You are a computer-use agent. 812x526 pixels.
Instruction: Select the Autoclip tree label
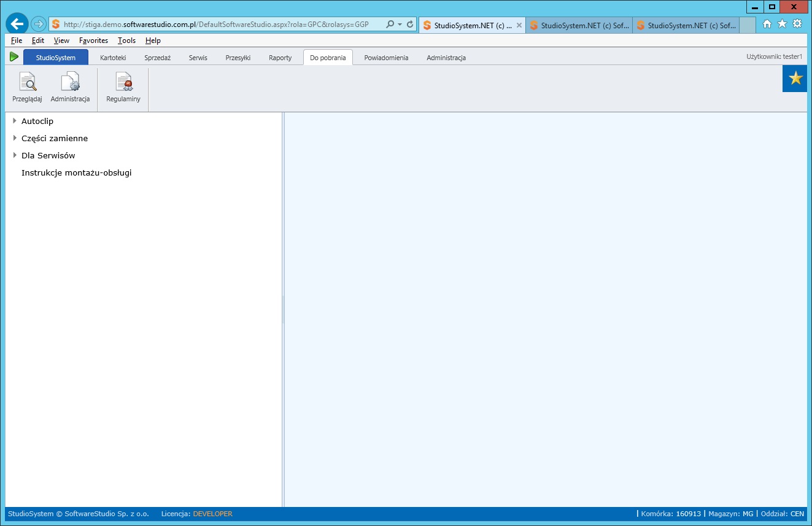click(x=37, y=122)
